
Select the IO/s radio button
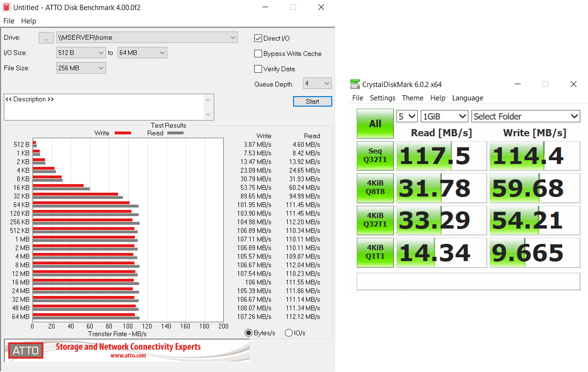(289, 333)
